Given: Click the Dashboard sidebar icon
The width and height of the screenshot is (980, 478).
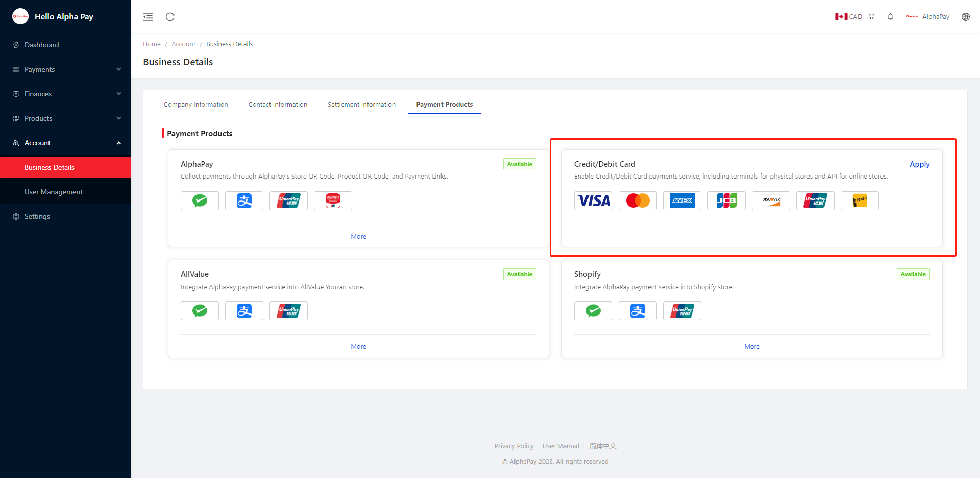Looking at the screenshot, I should point(16,45).
